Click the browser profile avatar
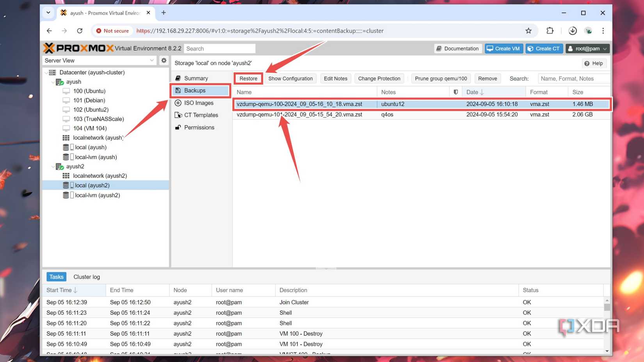The image size is (644, 362). point(588,31)
